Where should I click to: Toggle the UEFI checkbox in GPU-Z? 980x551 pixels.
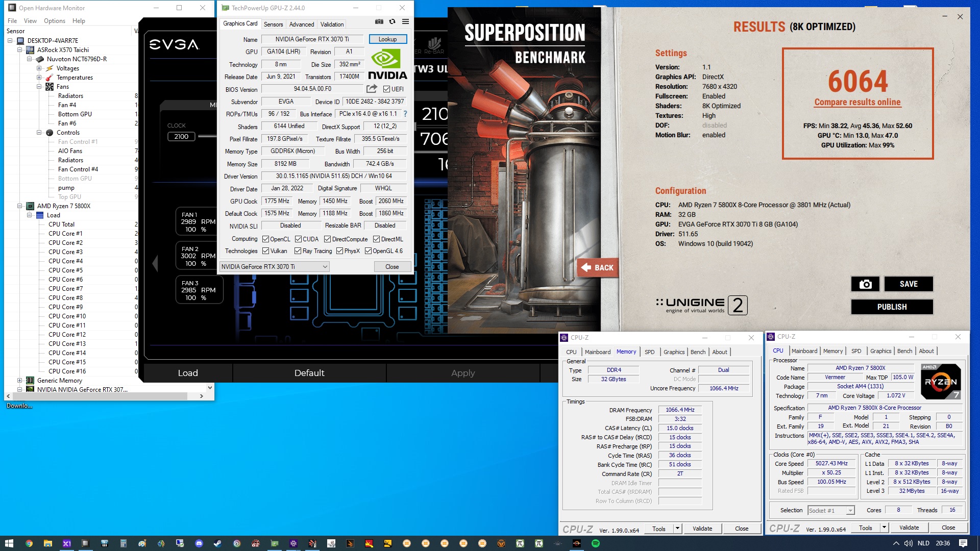pos(386,89)
